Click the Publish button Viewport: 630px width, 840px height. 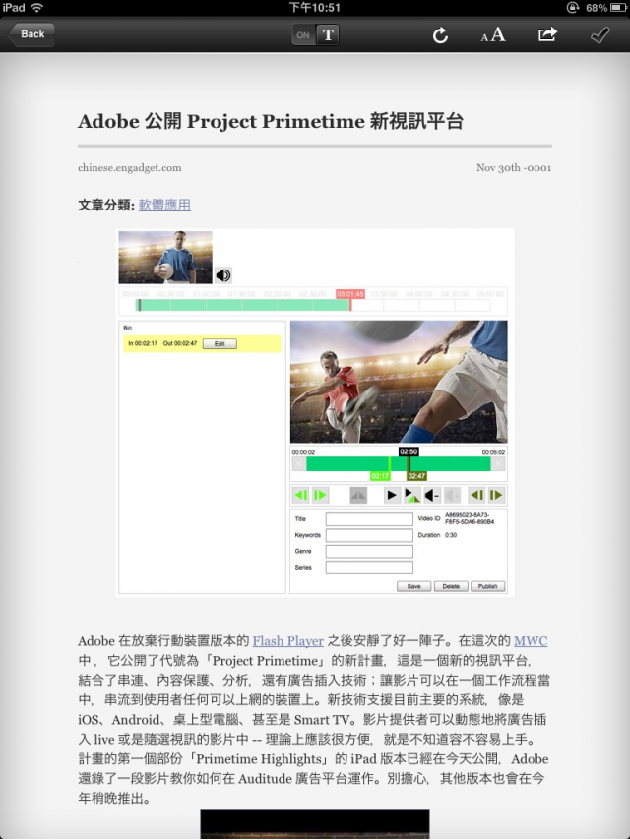pyautogui.click(x=487, y=586)
